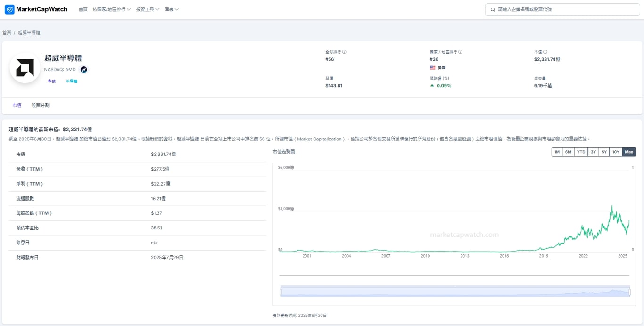The width and height of the screenshot is (644, 326).
Task: Click the 市值走勢圖 chart title
Action: pos(284,152)
